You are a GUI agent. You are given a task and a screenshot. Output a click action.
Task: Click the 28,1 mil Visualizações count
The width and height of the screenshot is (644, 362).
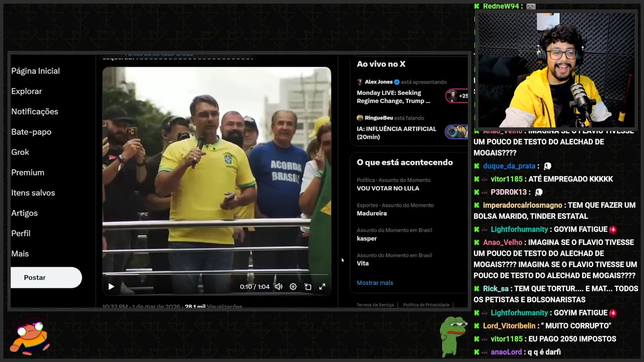pos(213,306)
